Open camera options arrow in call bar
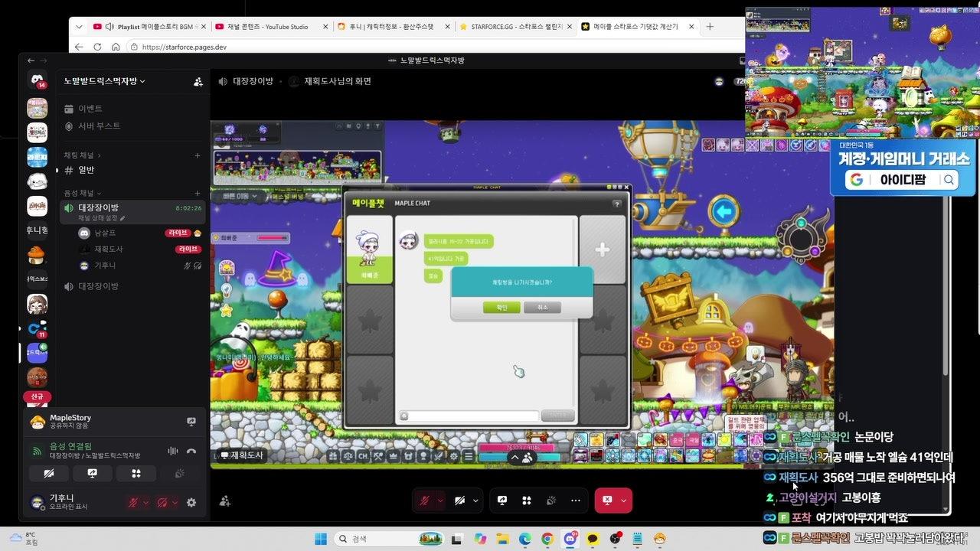 476,500
